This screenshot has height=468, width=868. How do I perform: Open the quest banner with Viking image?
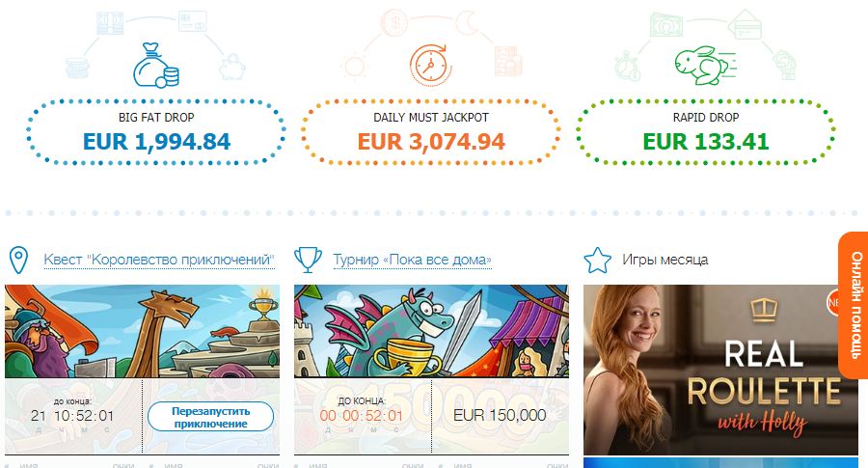(x=142, y=331)
